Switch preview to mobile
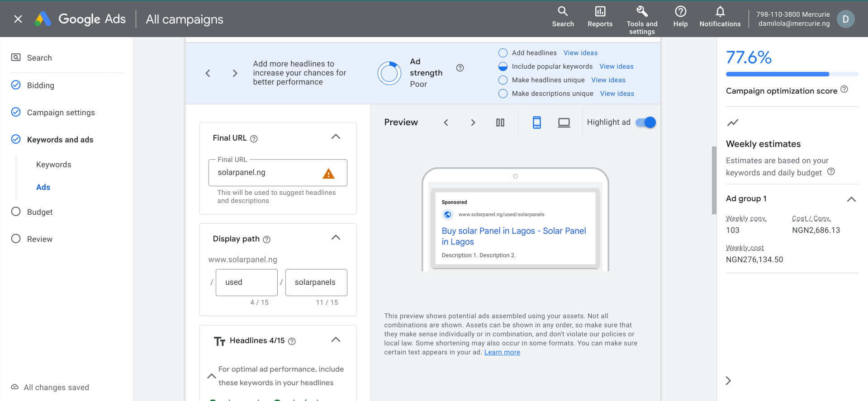Viewport: 868px width, 401px height. tap(537, 123)
